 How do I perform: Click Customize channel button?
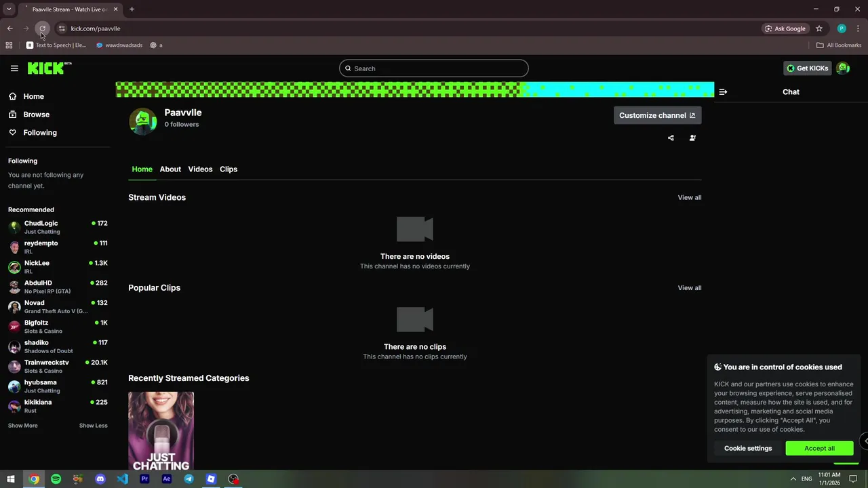tap(657, 115)
